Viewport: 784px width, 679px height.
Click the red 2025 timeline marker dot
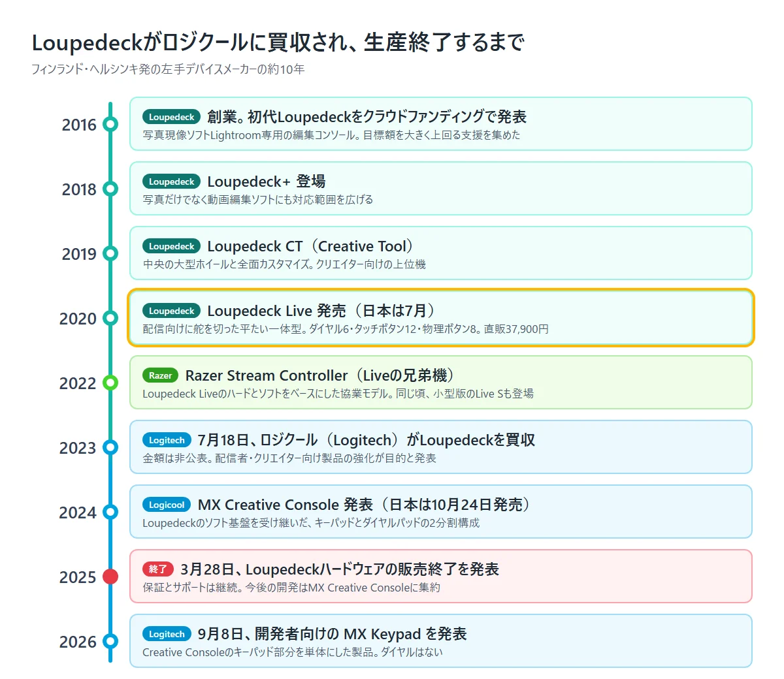[110, 576]
